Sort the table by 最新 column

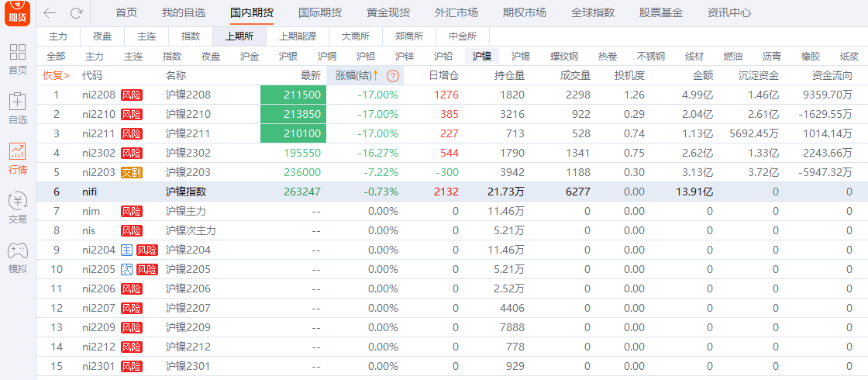[x=311, y=75]
